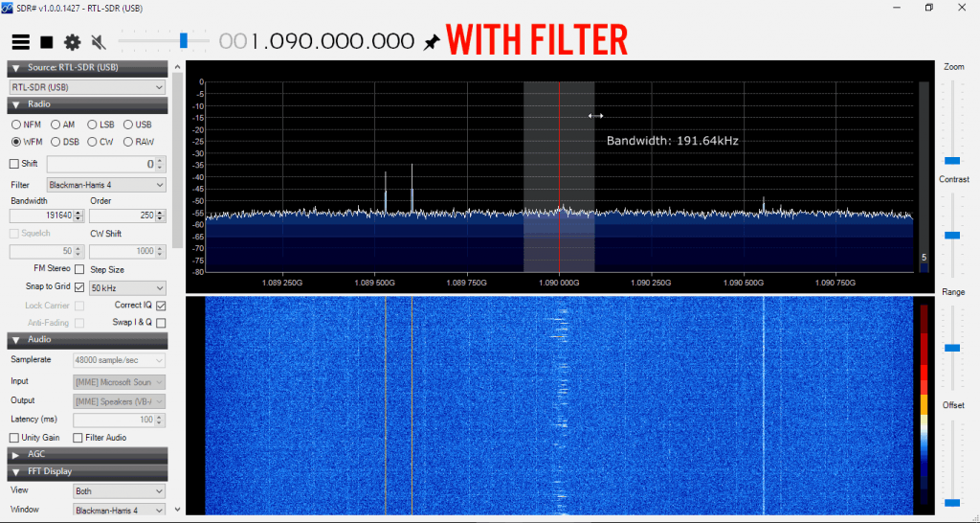Select the USB radio mode

[128, 125]
